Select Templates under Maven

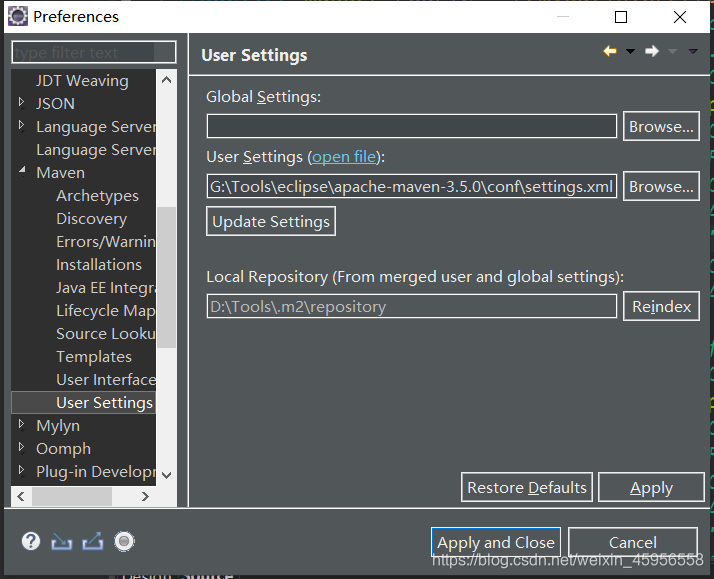coord(94,357)
